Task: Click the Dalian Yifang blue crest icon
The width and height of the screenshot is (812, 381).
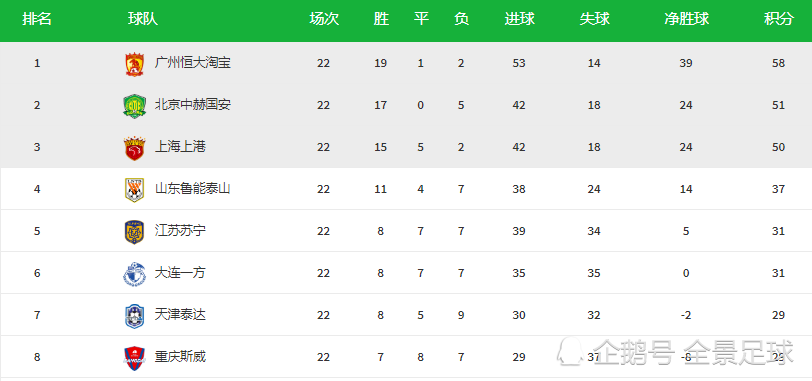Action: coord(134,274)
